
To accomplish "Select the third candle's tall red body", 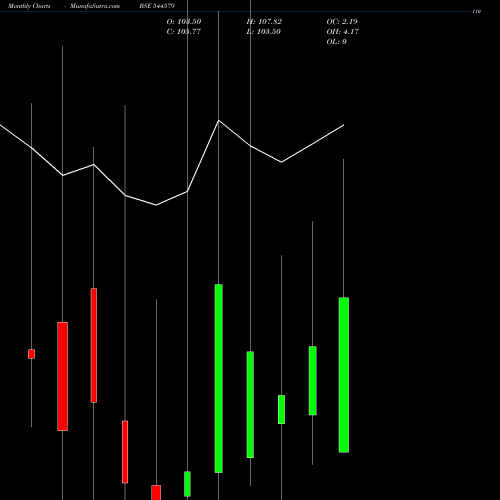I will [x=94, y=345].
